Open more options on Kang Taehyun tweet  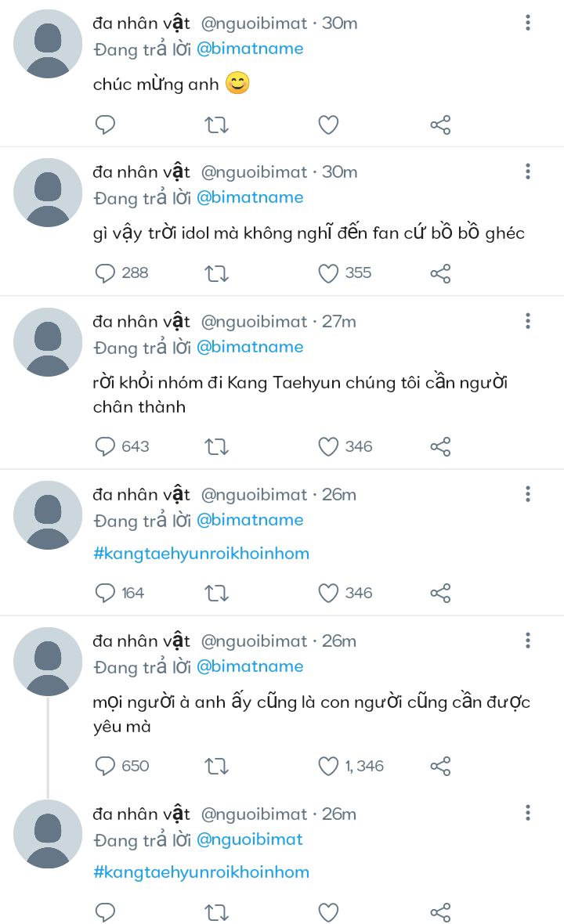[x=528, y=321]
